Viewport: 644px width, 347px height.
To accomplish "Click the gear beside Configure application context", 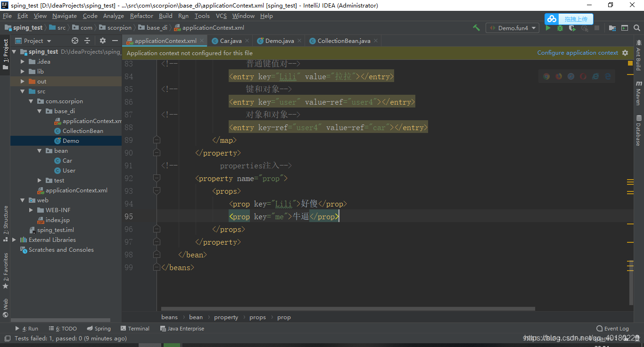I will point(625,53).
